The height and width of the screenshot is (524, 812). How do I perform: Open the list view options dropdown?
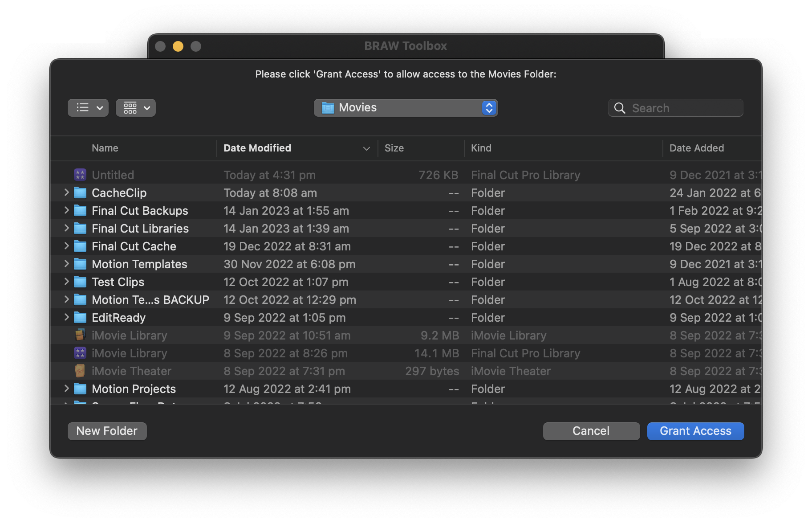88,108
